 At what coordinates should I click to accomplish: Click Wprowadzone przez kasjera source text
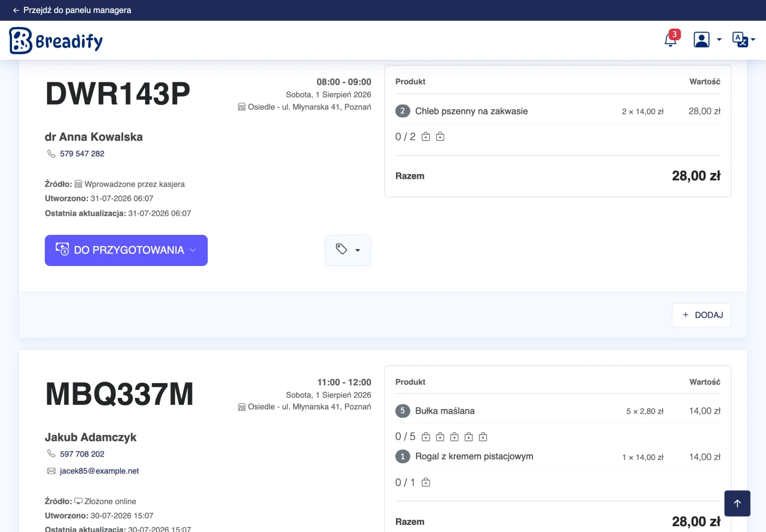pos(135,184)
